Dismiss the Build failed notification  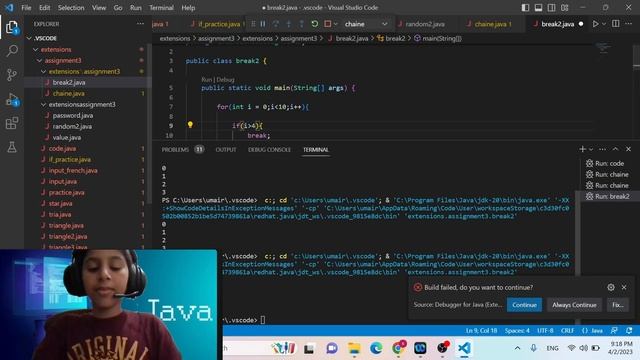coord(624,287)
